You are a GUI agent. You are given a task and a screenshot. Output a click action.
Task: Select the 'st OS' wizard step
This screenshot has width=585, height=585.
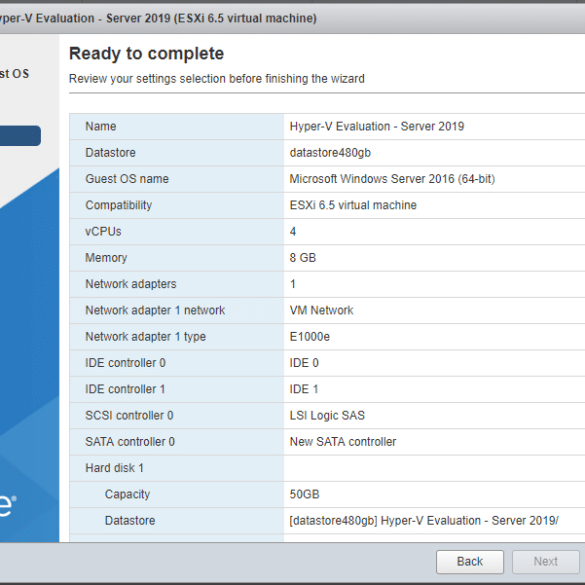[x=15, y=73]
